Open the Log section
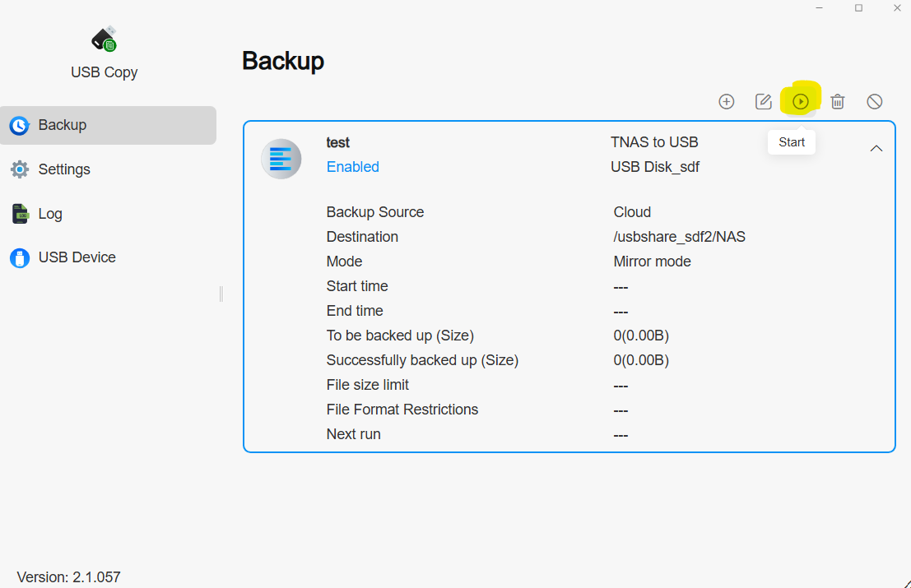The image size is (911, 588). (x=50, y=214)
